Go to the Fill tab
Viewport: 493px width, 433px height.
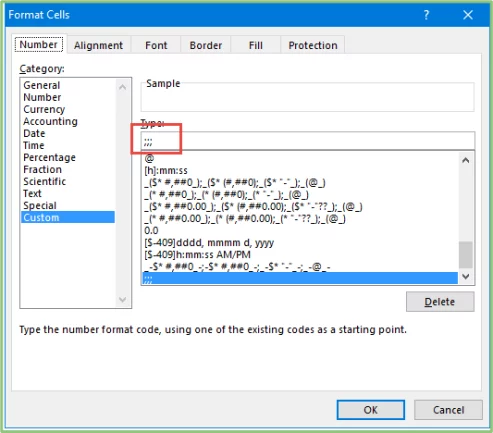(256, 45)
